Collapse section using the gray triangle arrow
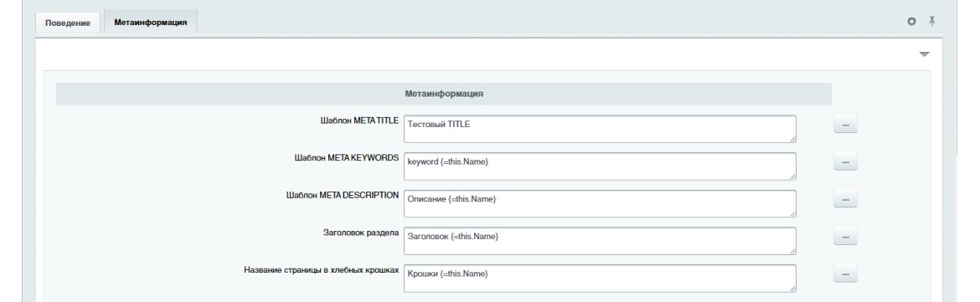Viewport: 980px width, 302px height. pyautogui.click(x=925, y=54)
